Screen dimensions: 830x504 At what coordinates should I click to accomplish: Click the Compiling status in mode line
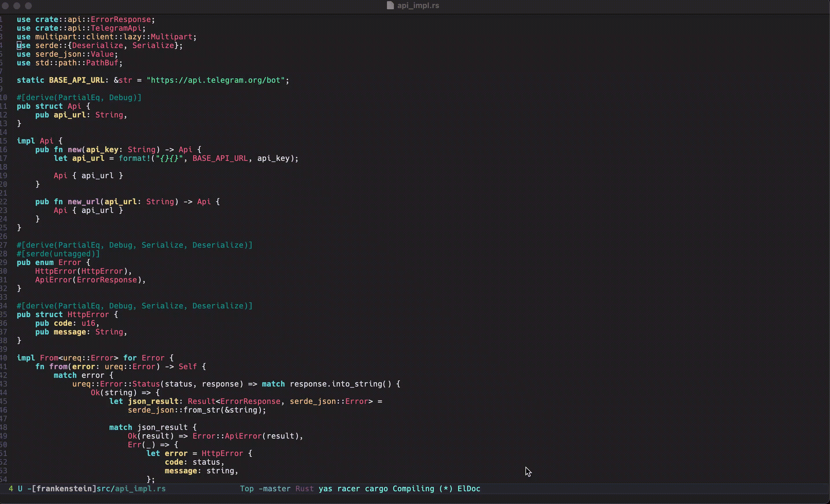(413, 488)
